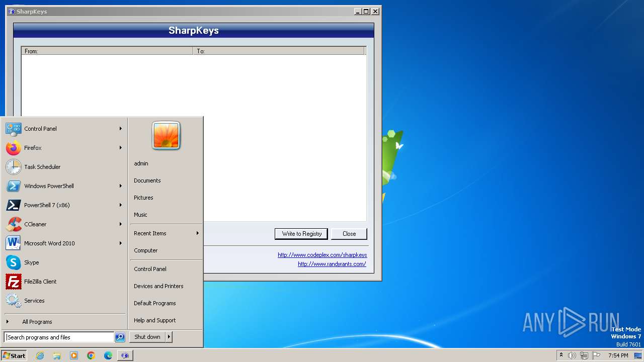Click the From: column header
Screen dimensions: 644x362
click(107, 51)
